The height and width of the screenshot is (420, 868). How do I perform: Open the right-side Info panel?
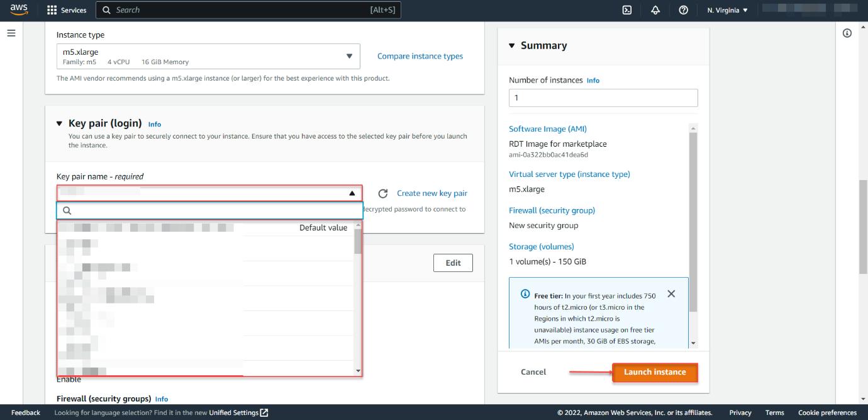point(847,31)
